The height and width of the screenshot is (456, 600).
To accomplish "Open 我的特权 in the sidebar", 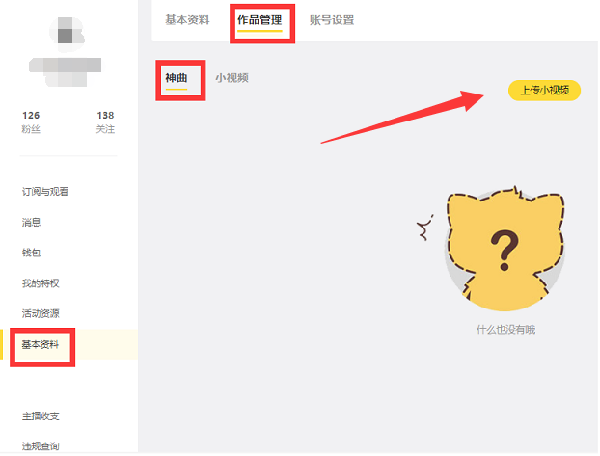I will [x=41, y=283].
